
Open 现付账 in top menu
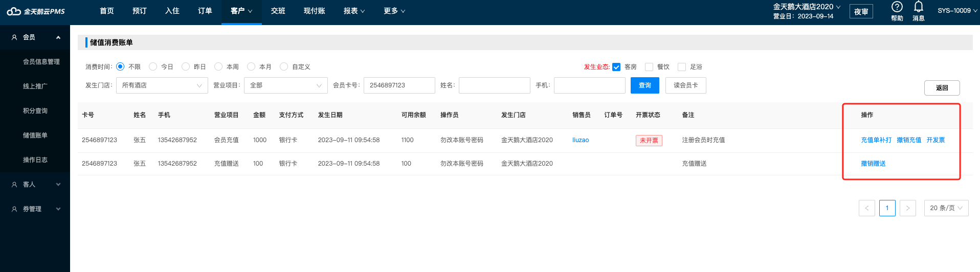tap(315, 11)
